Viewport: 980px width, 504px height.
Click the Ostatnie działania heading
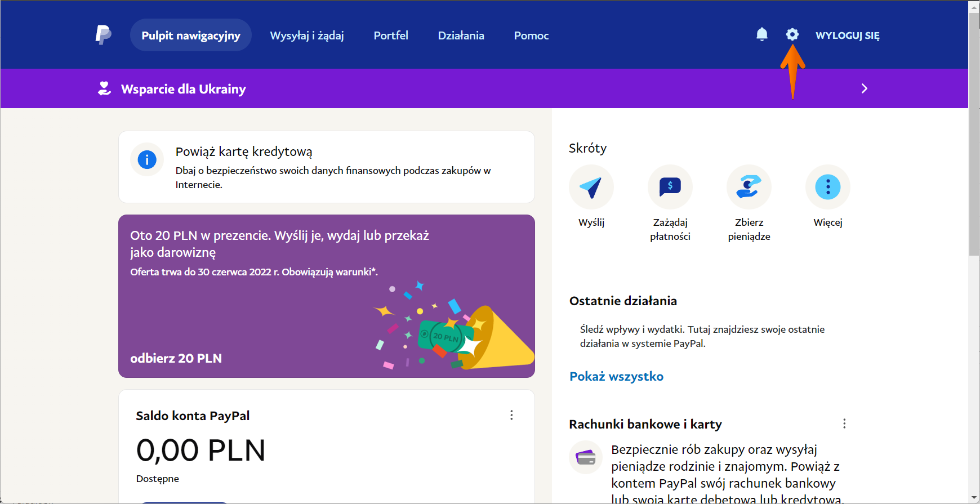[x=623, y=301]
